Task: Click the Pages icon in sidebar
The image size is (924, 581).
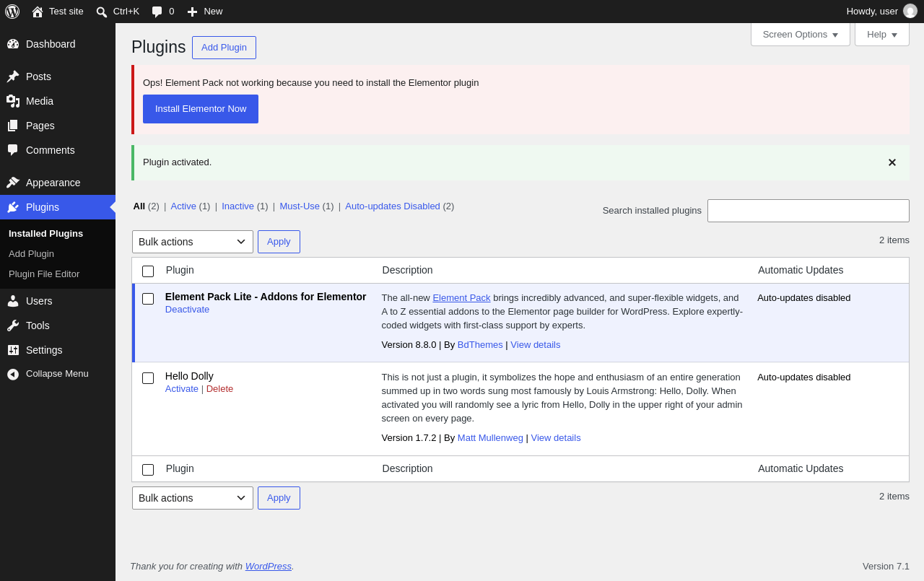Action: tap(13, 126)
